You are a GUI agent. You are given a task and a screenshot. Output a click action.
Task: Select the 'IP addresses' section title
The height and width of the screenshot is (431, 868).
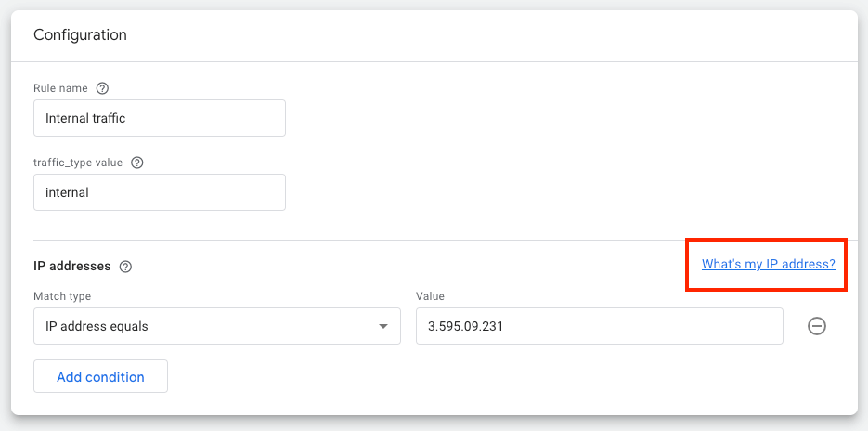pyautogui.click(x=72, y=266)
